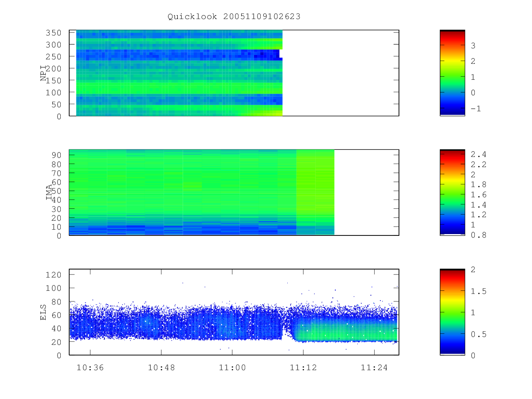Click the ELS axis label
Screen dimensions: 532x399
tap(43, 312)
